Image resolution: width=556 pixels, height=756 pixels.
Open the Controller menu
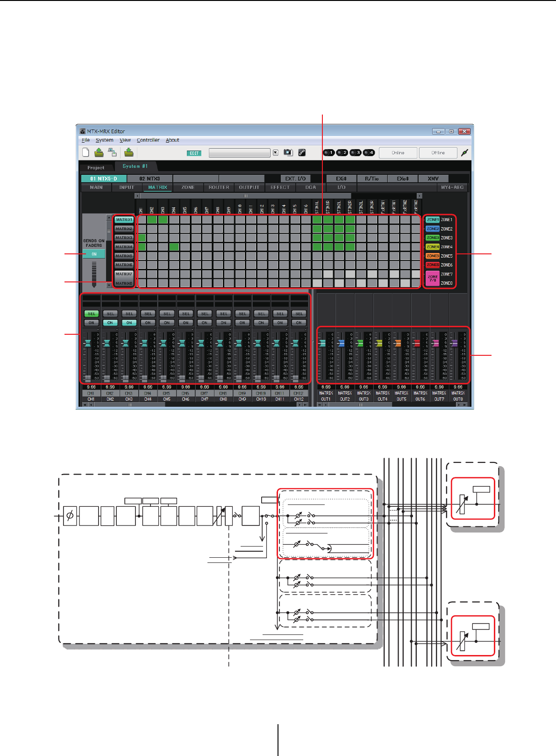148,140
